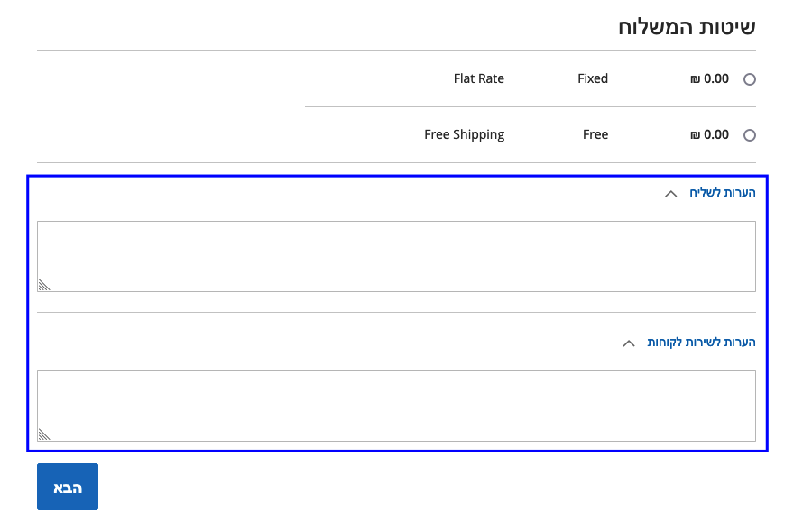Viewport: 812px width, 521px height.
Task: Click the שיטות המשלוח heading
Action: (x=687, y=27)
